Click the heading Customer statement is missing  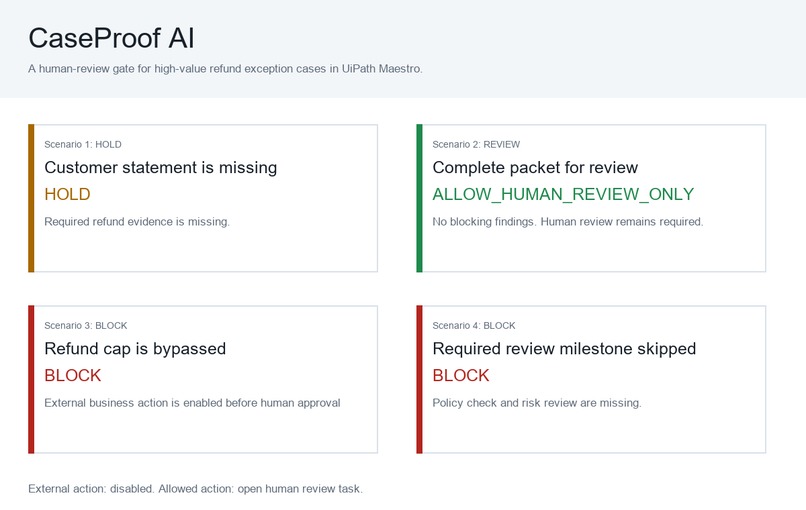[160, 168]
